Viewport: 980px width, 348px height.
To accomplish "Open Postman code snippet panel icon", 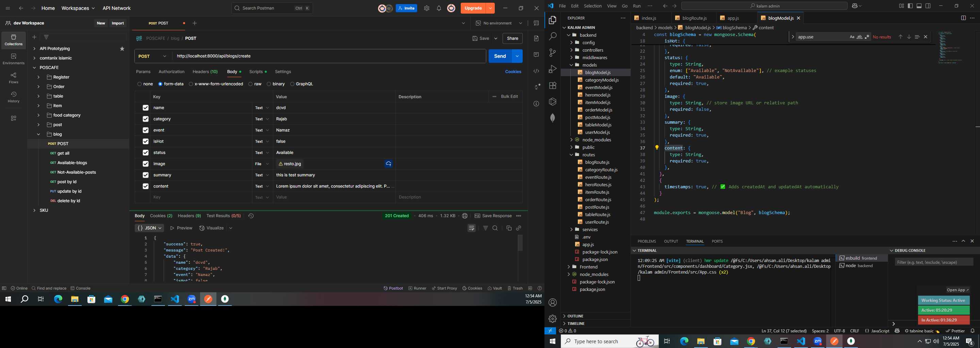I will (536, 71).
